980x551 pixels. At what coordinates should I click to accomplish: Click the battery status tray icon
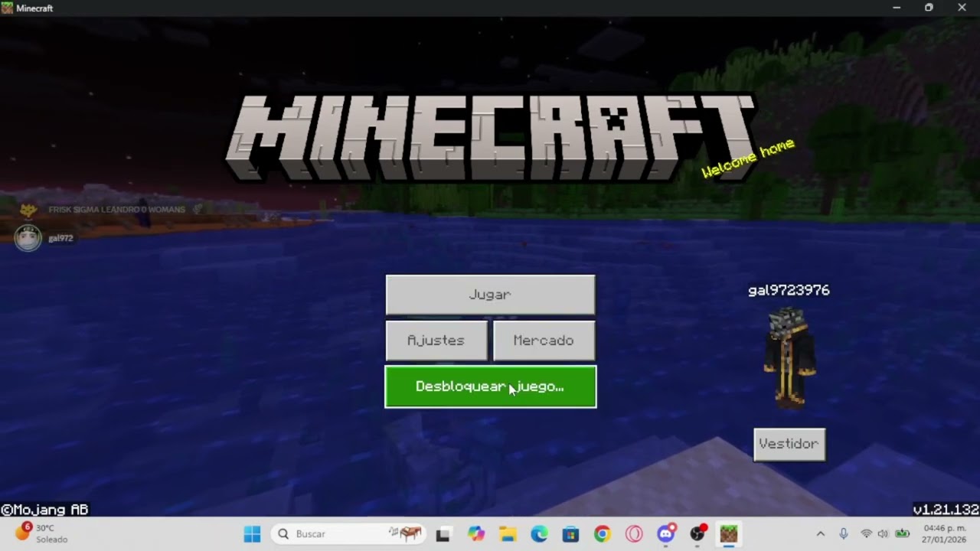tap(903, 534)
